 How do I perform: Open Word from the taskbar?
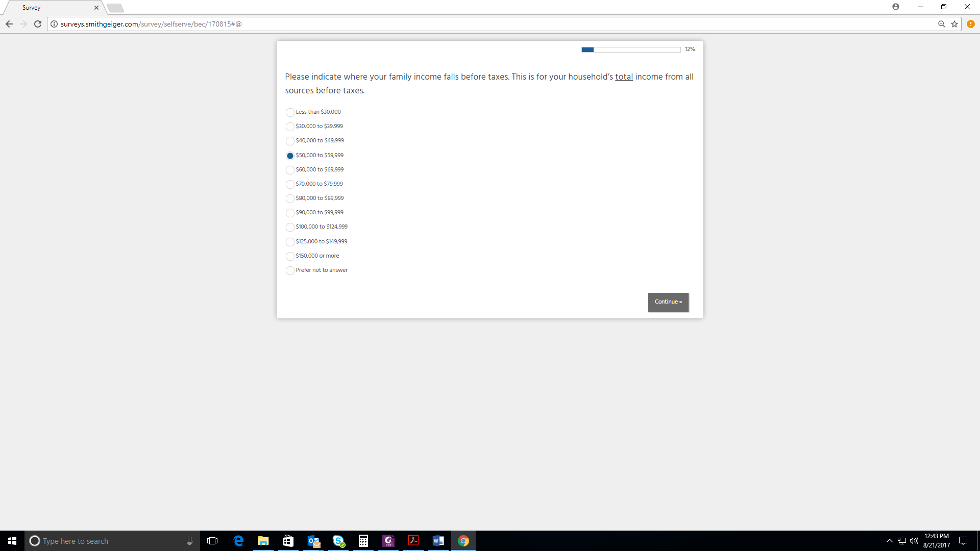click(438, 541)
